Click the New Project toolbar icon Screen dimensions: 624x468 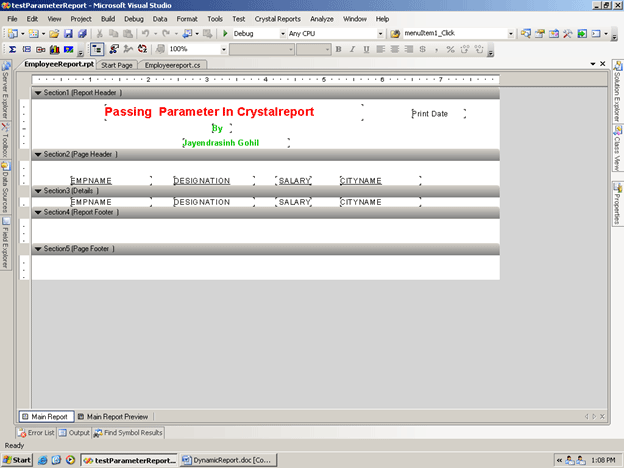(x=13, y=34)
